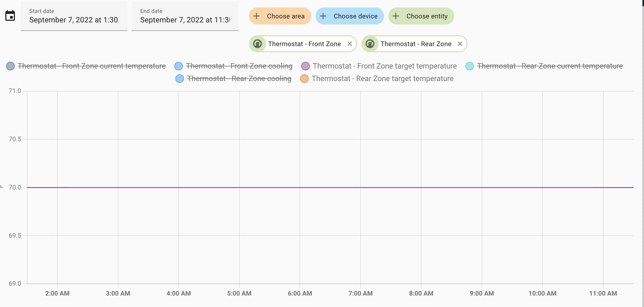The width and height of the screenshot is (644, 307).
Task: Click the Thermostat - Front Zone chip label
Action: coord(304,44)
